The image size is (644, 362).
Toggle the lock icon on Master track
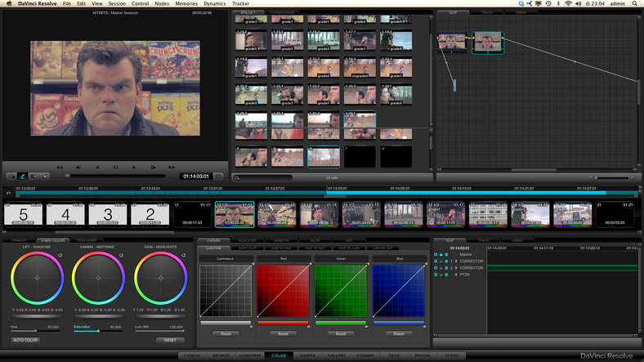441,254
